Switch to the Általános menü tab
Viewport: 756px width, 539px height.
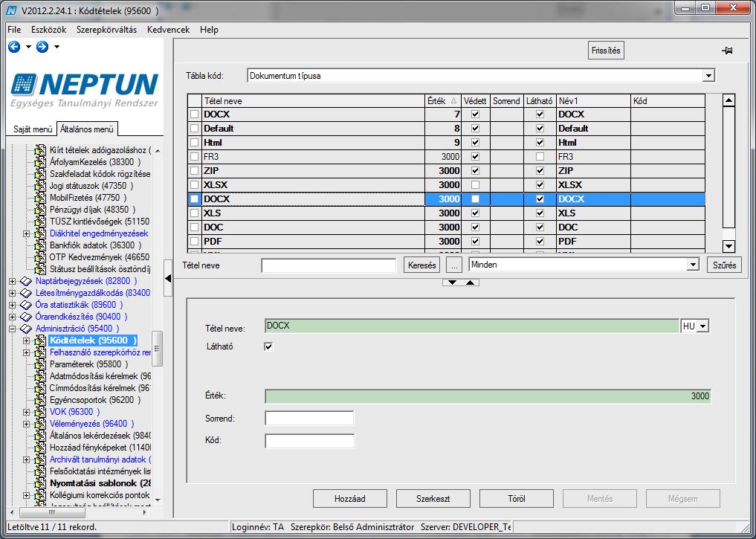(87, 129)
